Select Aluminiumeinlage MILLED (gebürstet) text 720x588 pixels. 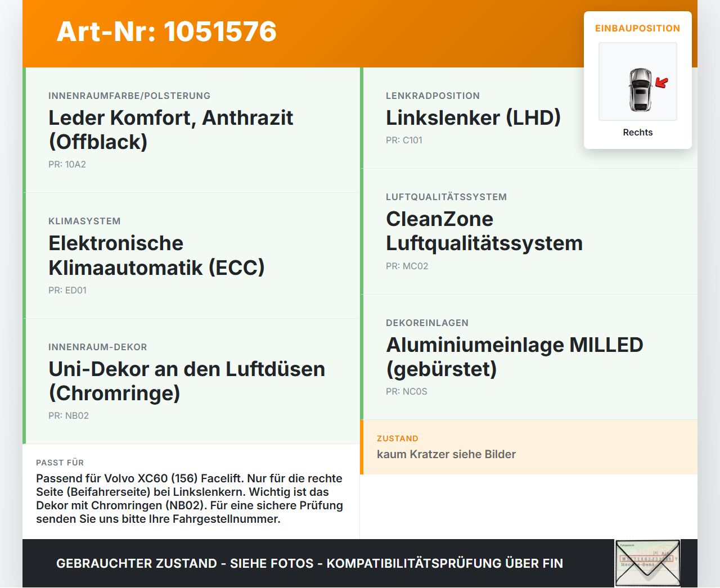(x=515, y=356)
